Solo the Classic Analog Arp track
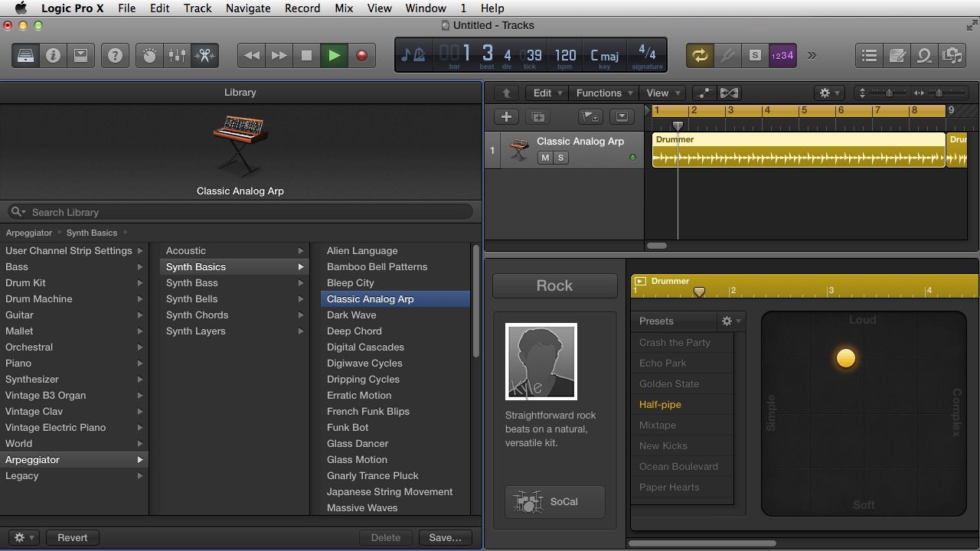The height and width of the screenshot is (551, 980). click(560, 158)
